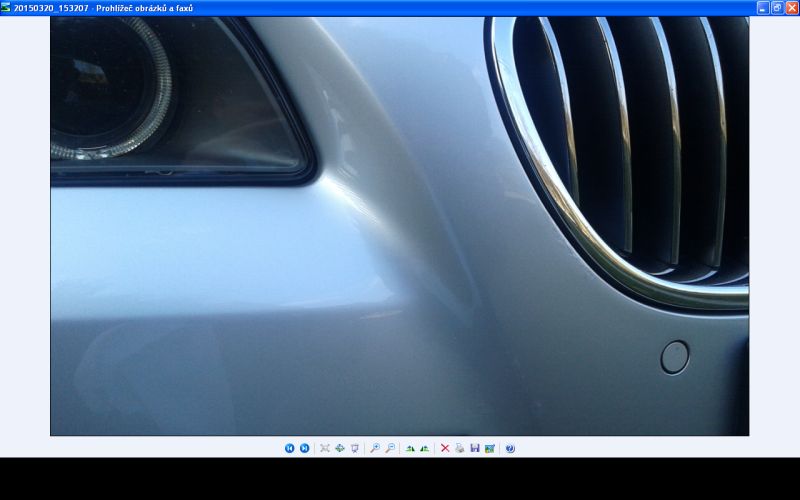Screen dimensions: 800x500
Task: Open the window system menu icon
Action: (6, 8)
